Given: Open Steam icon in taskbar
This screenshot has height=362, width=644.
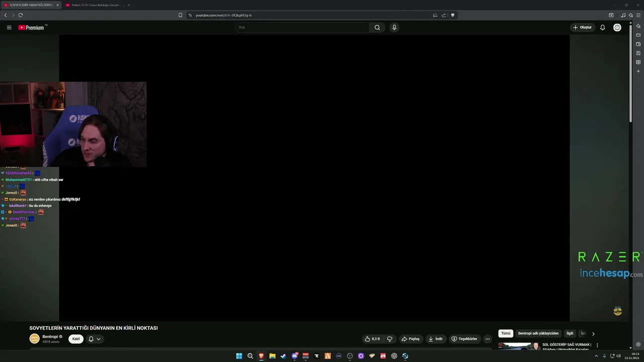Looking at the screenshot, I should [x=283, y=356].
